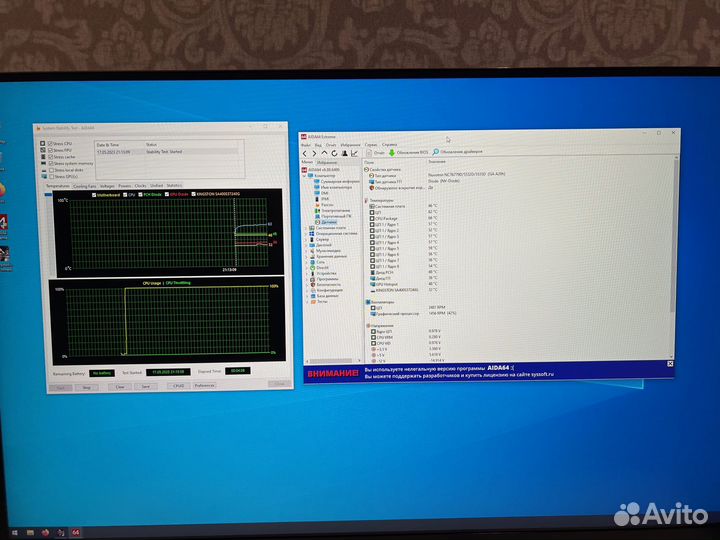Toggle the Stress cache checkbox
720x540 pixels.
point(51,157)
